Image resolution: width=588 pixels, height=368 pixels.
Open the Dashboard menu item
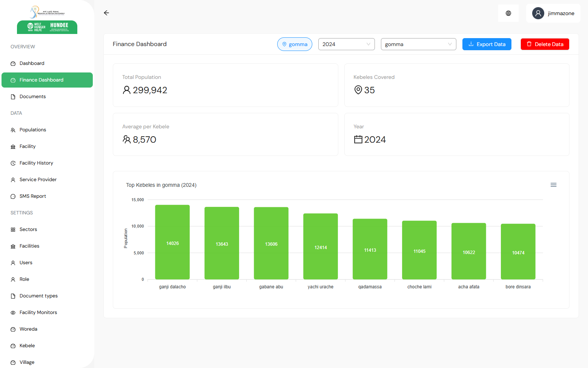32,63
